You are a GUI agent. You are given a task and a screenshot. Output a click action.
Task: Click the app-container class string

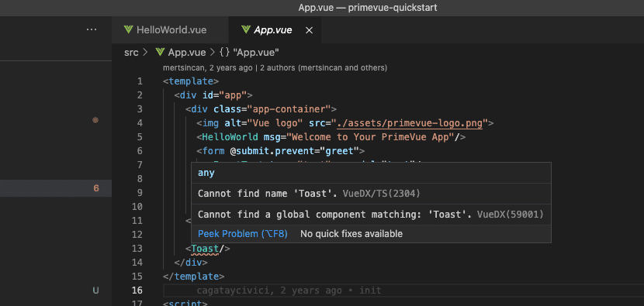pyautogui.click(x=289, y=108)
